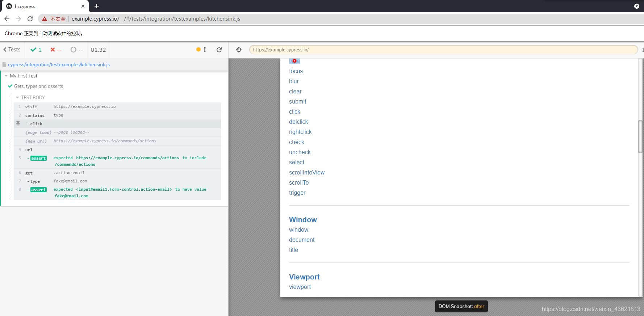Screen dimensions: 644x316
Task: Open the document command link
Action: [302, 240]
